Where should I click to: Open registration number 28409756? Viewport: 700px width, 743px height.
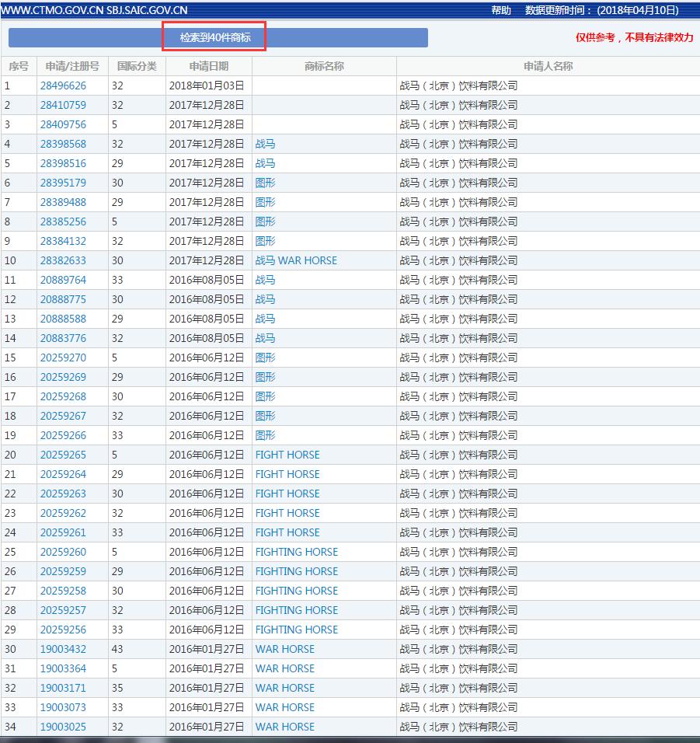click(63, 124)
